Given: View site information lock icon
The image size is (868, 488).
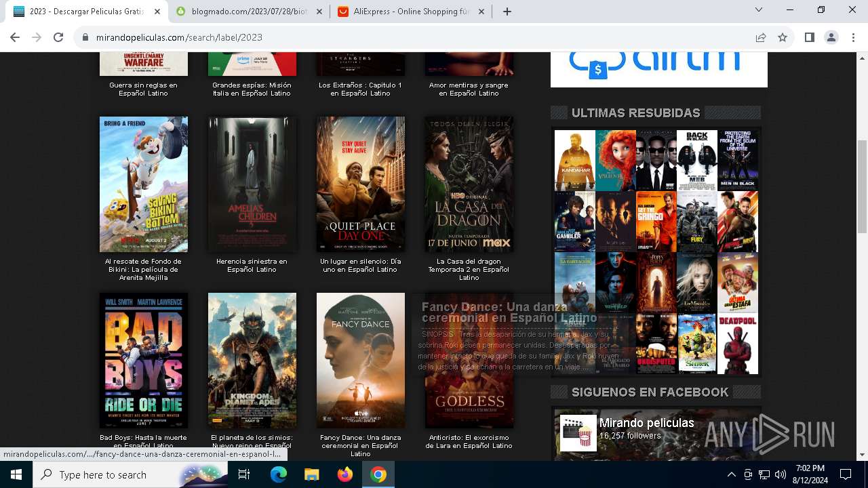Looking at the screenshot, I should 85,37.
